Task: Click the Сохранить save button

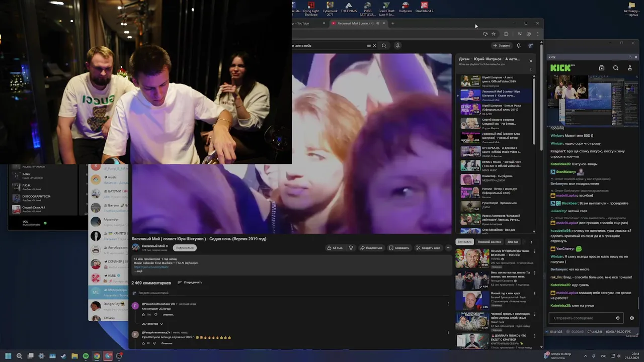Action: pyautogui.click(x=399, y=248)
